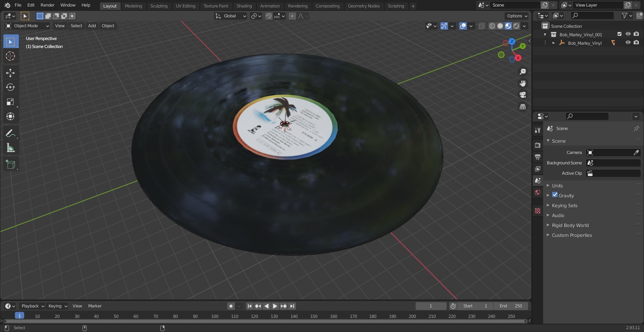Image resolution: width=644 pixels, height=332 pixels.
Task: Open the Keying dropdown in timeline
Action: (58, 306)
